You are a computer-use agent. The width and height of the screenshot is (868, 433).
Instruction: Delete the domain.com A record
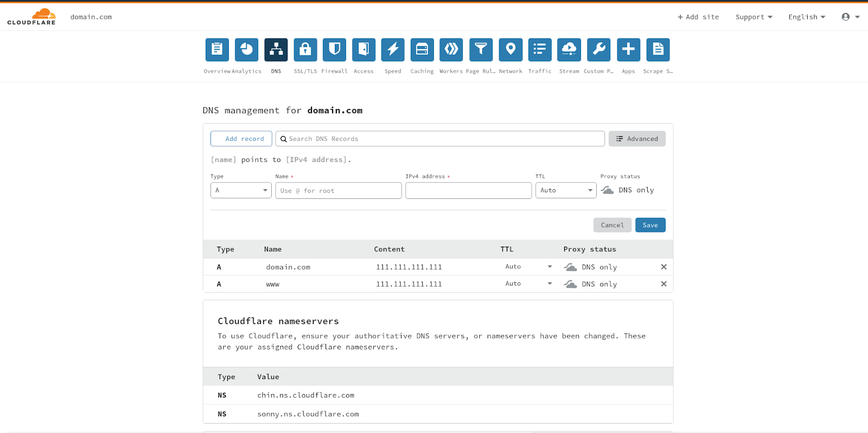click(x=663, y=267)
